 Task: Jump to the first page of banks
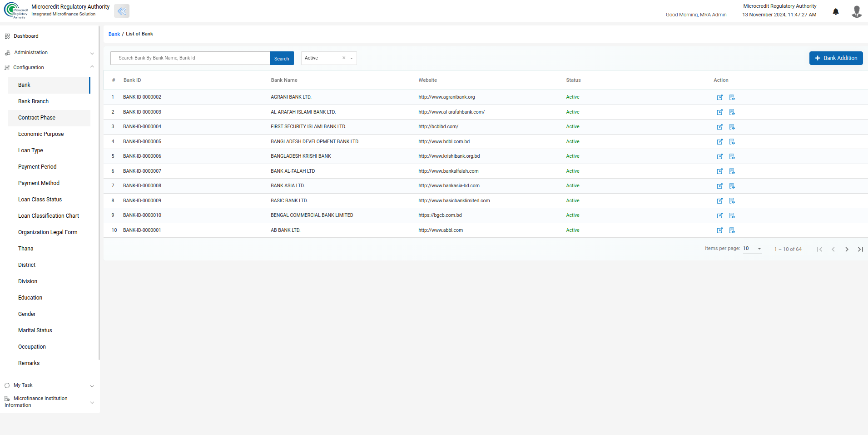[x=819, y=249]
